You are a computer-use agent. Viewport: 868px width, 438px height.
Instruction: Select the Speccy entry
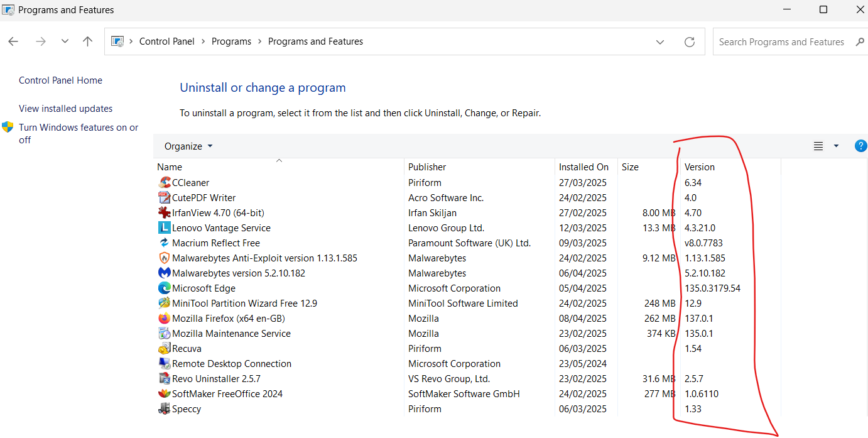(x=187, y=409)
